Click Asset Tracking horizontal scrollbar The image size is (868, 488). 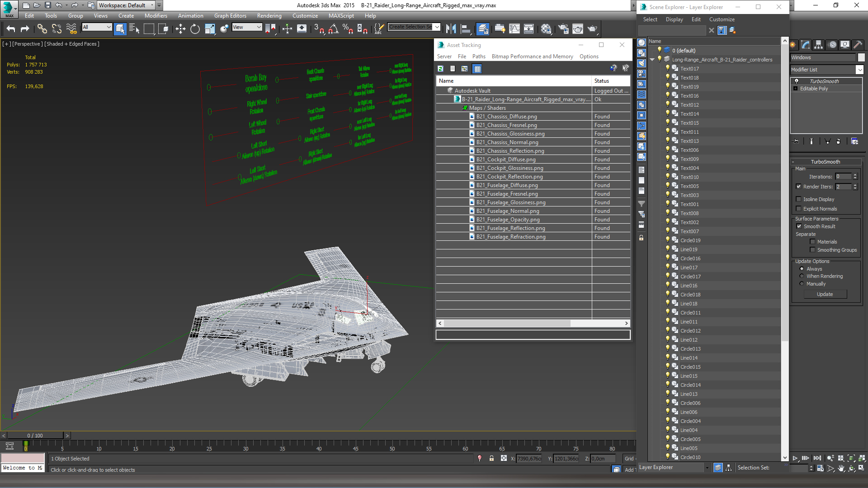point(507,323)
